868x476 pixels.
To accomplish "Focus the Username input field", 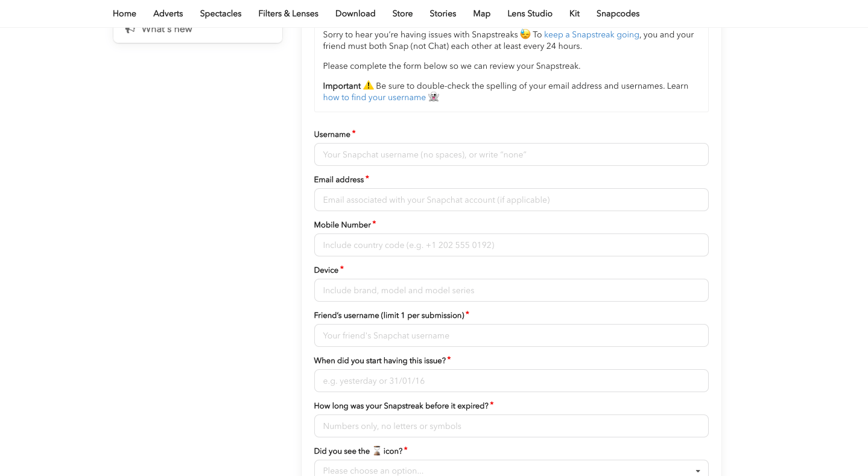I will coord(511,154).
